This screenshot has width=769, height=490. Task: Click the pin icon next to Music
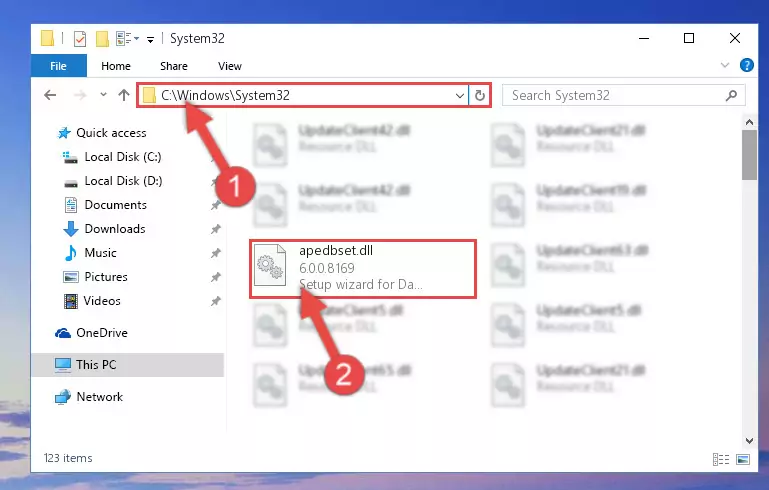click(x=215, y=253)
